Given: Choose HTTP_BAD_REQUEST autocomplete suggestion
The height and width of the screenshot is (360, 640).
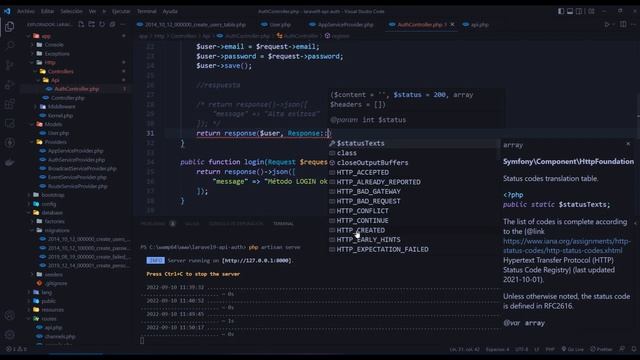Looking at the screenshot, I should [414, 201].
